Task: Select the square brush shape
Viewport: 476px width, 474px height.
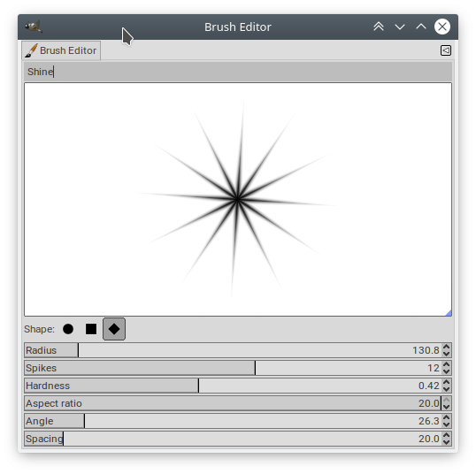Action: 91,329
